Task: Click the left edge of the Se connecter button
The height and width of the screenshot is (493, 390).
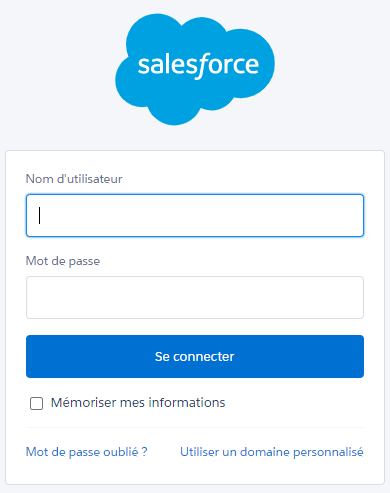Action: coord(33,356)
